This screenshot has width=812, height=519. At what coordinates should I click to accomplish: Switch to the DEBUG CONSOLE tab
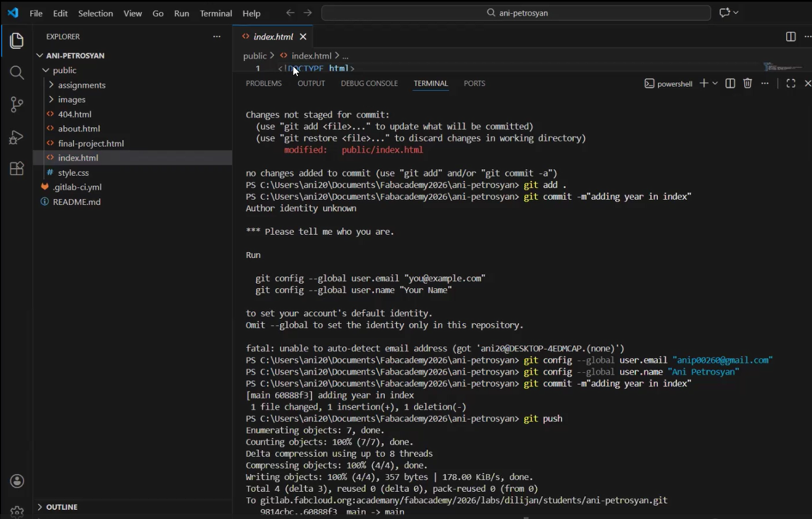369,83
